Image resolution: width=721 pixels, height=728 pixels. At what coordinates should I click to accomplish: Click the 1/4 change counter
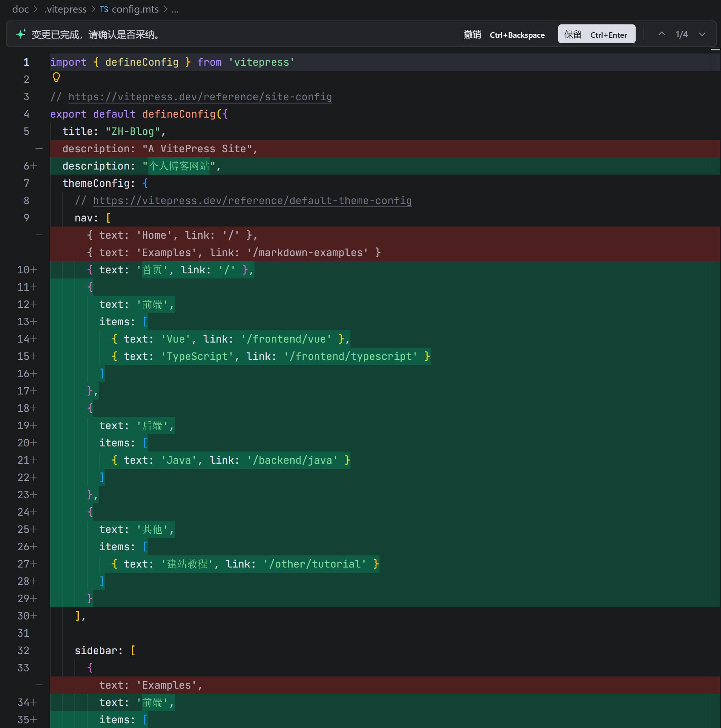point(682,35)
